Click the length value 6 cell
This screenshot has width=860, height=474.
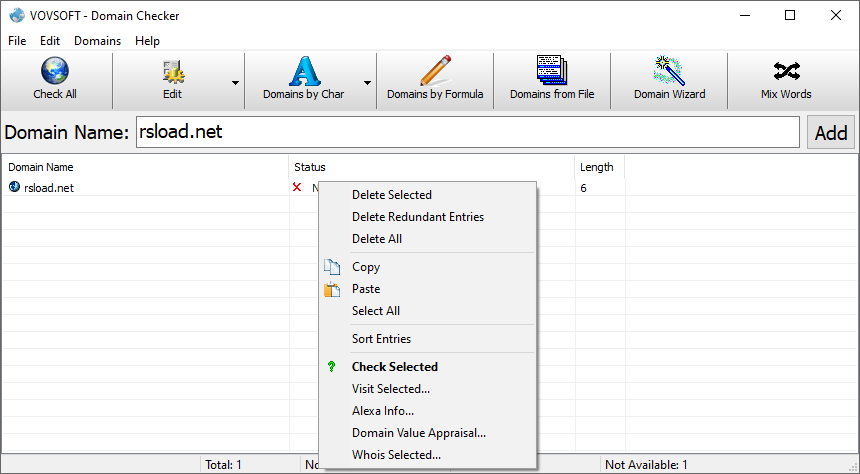point(584,188)
